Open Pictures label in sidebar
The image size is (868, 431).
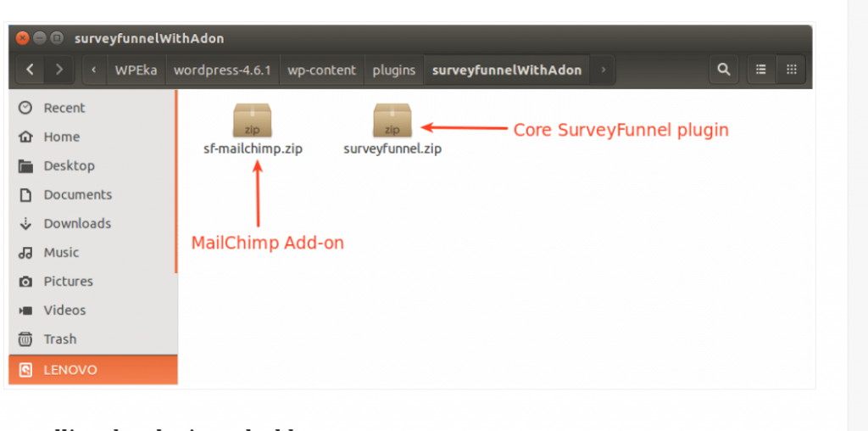(68, 282)
